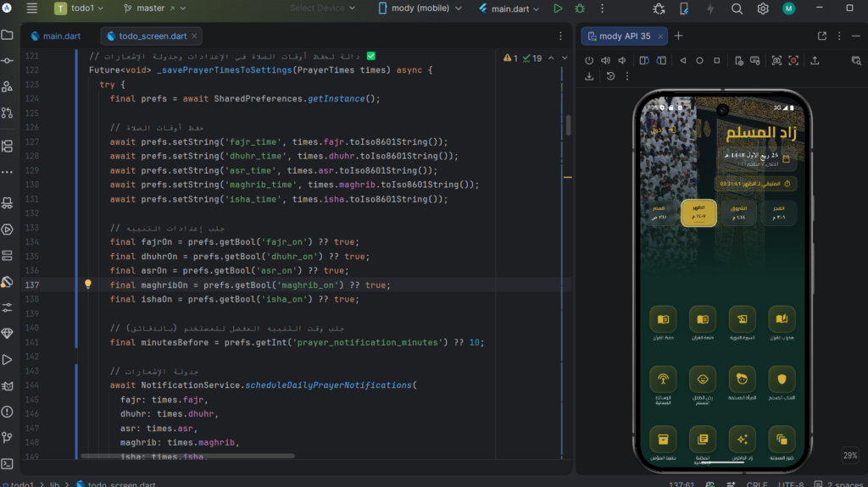Open the user account avatar M
The image size is (868, 487).
point(789,8)
